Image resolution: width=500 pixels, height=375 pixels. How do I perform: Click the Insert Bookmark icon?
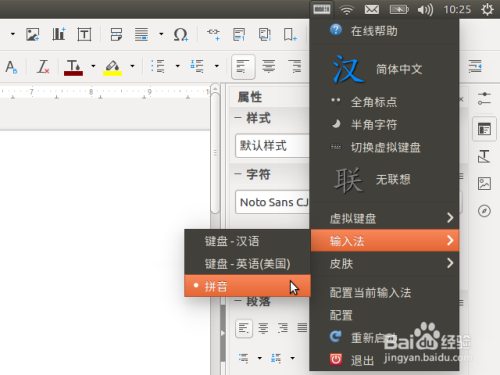coord(290,34)
